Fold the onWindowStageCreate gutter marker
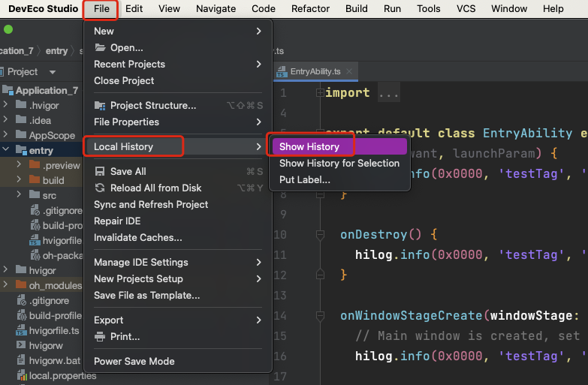 click(x=320, y=316)
